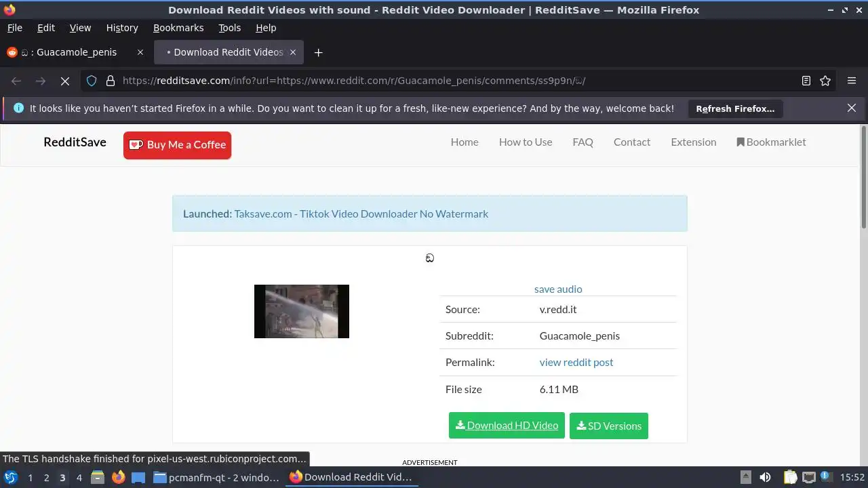The image size is (868, 488).
Task: Click the save audio link
Action: (558, 289)
